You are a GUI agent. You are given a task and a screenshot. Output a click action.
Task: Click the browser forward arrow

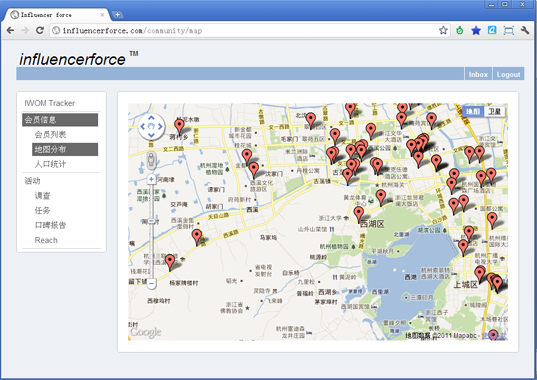25,30
